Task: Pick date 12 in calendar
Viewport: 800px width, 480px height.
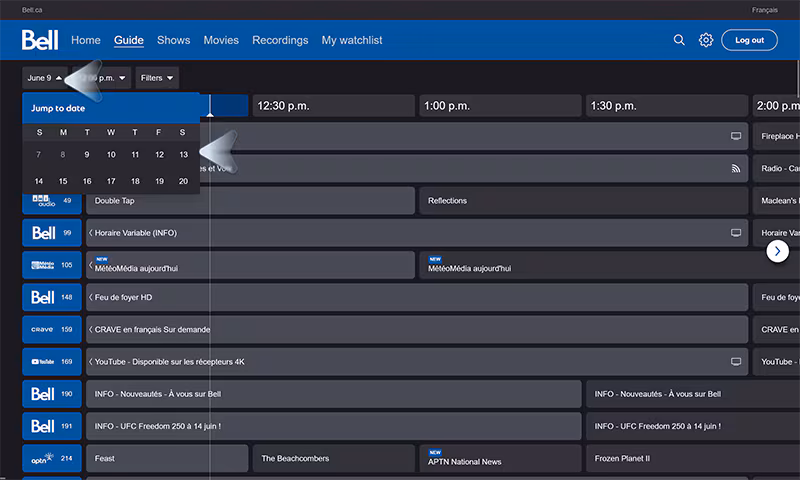Action: (x=159, y=155)
